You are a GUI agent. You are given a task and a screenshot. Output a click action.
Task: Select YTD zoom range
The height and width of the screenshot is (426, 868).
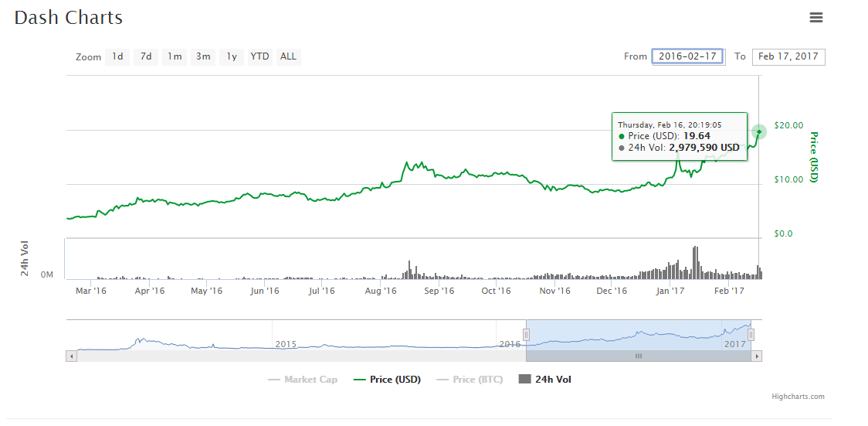tap(259, 56)
